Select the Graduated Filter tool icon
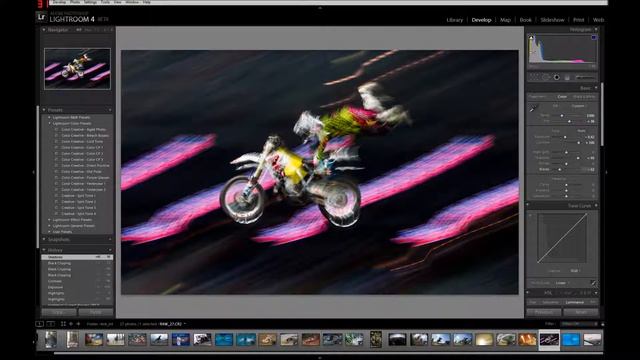The height and width of the screenshot is (360, 640). [567, 77]
